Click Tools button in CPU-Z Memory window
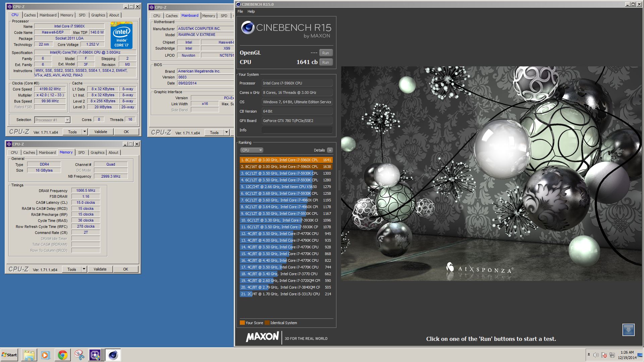The width and height of the screenshot is (644, 362). [72, 269]
